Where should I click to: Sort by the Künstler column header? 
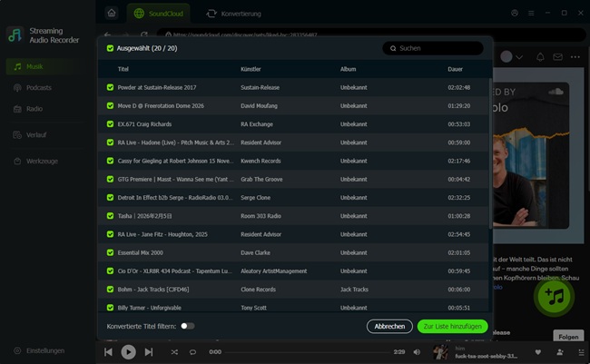tap(251, 69)
